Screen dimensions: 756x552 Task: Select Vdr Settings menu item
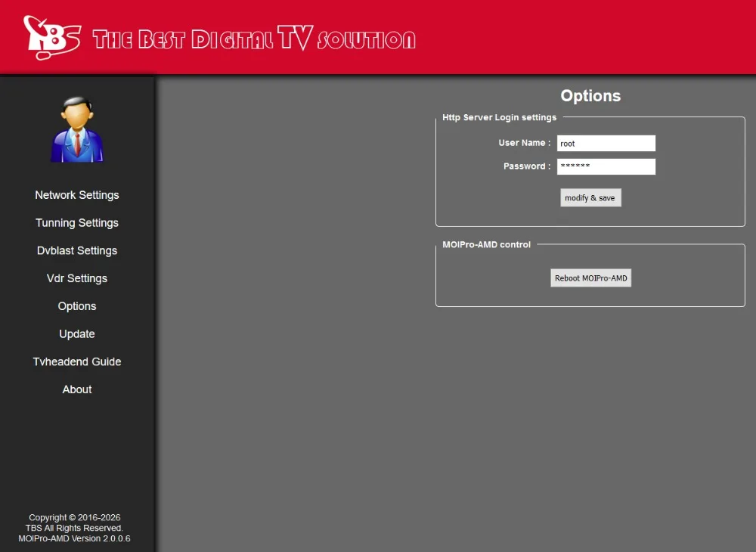coord(76,278)
